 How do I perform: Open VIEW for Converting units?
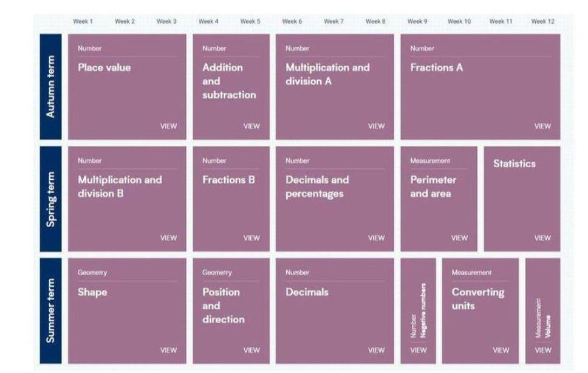[x=501, y=350]
